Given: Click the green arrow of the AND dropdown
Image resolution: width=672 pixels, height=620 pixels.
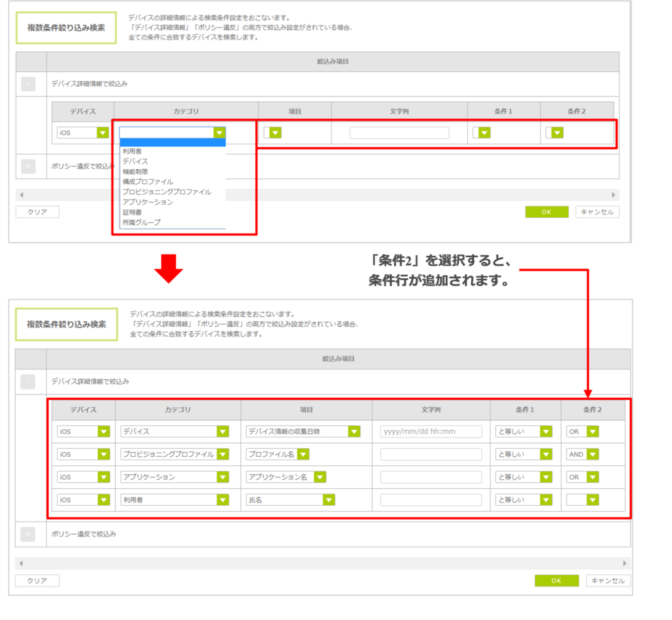Looking at the screenshot, I should pyautogui.click(x=593, y=454).
